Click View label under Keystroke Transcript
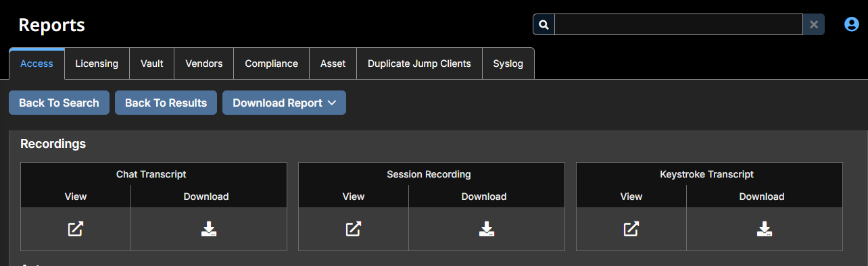Screen dimensions: 868x266 tap(631, 196)
